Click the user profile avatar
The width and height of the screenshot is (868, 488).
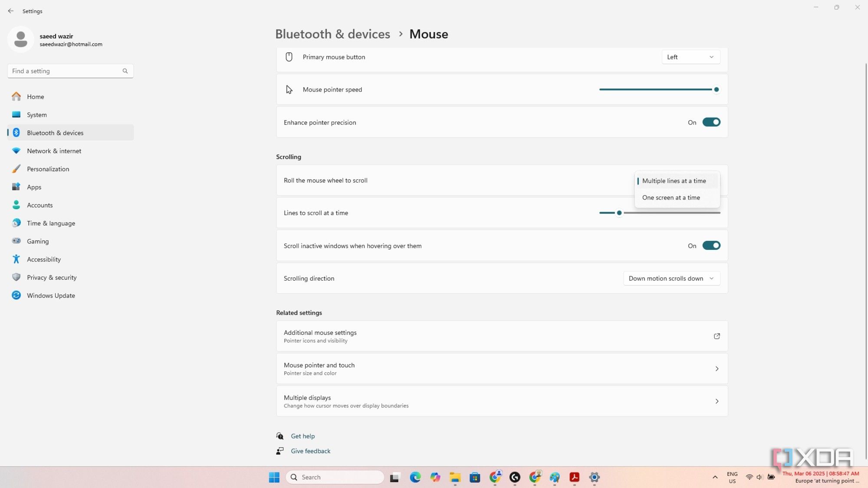point(20,39)
